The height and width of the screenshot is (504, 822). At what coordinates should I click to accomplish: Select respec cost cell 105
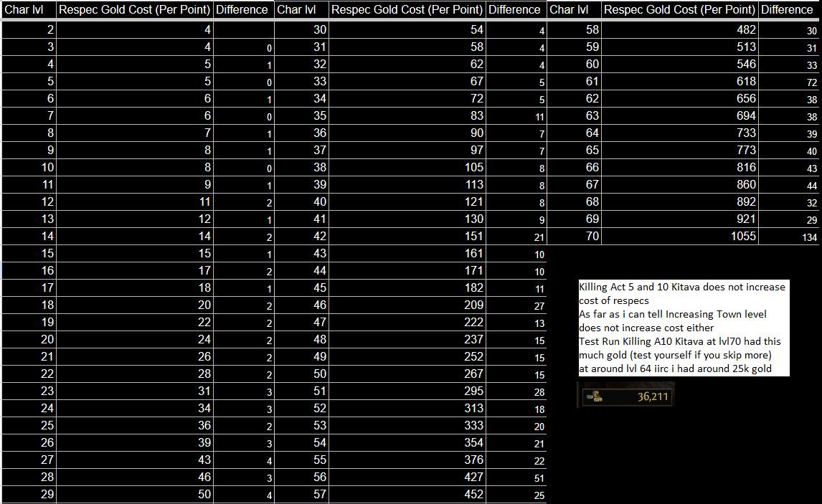pyautogui.click(x=407, y=167)
